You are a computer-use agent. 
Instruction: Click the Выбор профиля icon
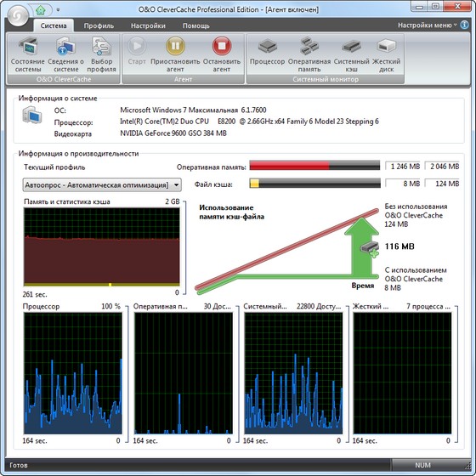coord(101,55)
